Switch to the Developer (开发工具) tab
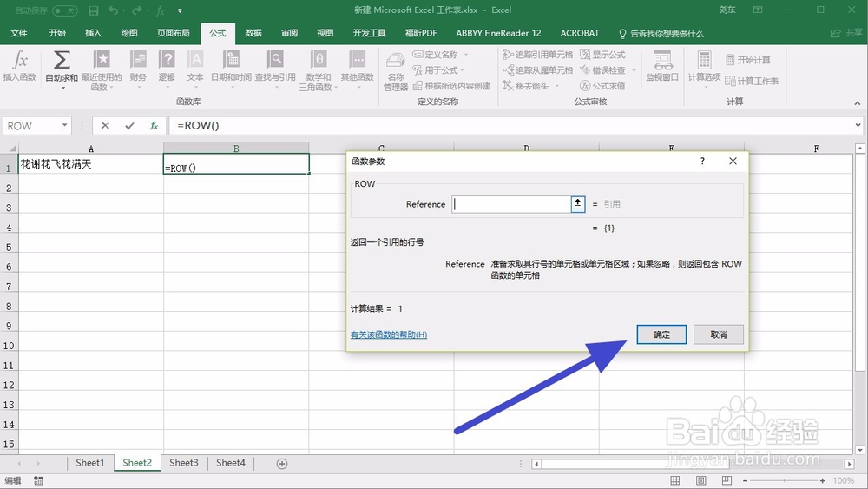Image resolution: width=868 pixels, height=489 pixels. pyautogui.click(x=369, y=33)
